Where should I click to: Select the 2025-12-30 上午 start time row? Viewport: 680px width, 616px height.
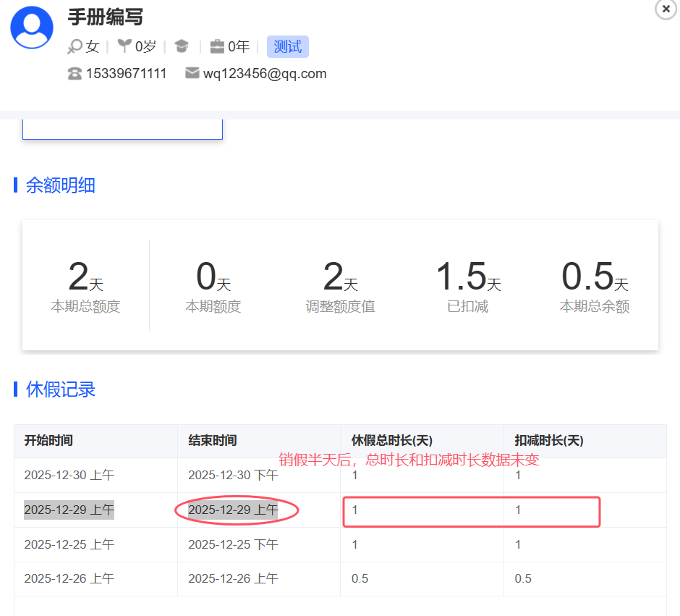pyautogui.click(x=69, y=476)
